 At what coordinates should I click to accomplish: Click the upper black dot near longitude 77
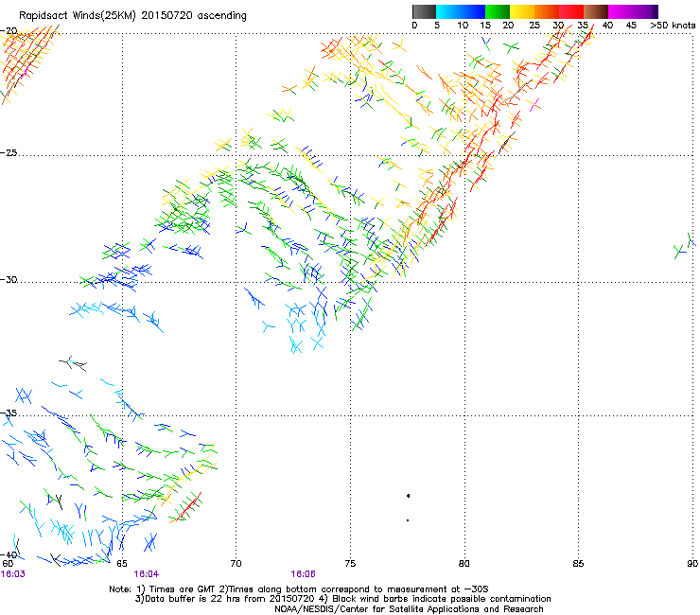pyautogui.click(x=408, y=495)
